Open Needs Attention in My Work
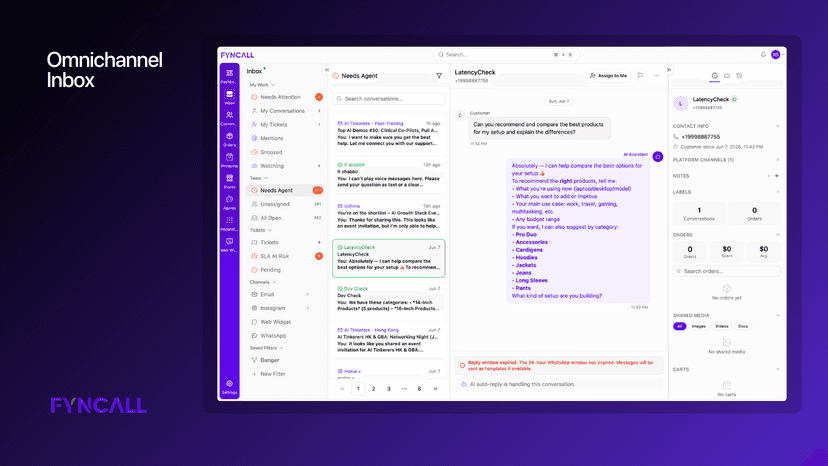The image size is (828, 466). pyautogui.click(x=286, y=97)
